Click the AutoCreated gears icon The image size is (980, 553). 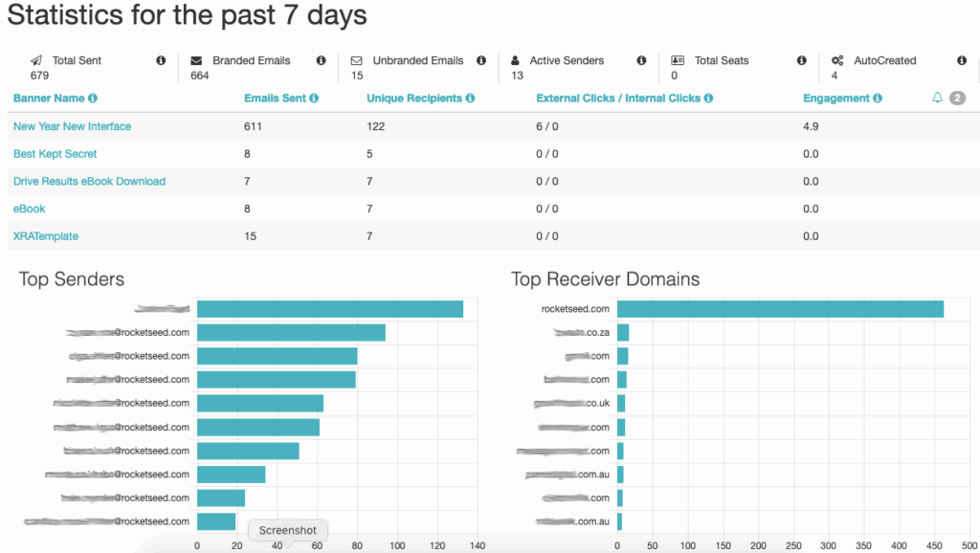click(x=837, y=60)
